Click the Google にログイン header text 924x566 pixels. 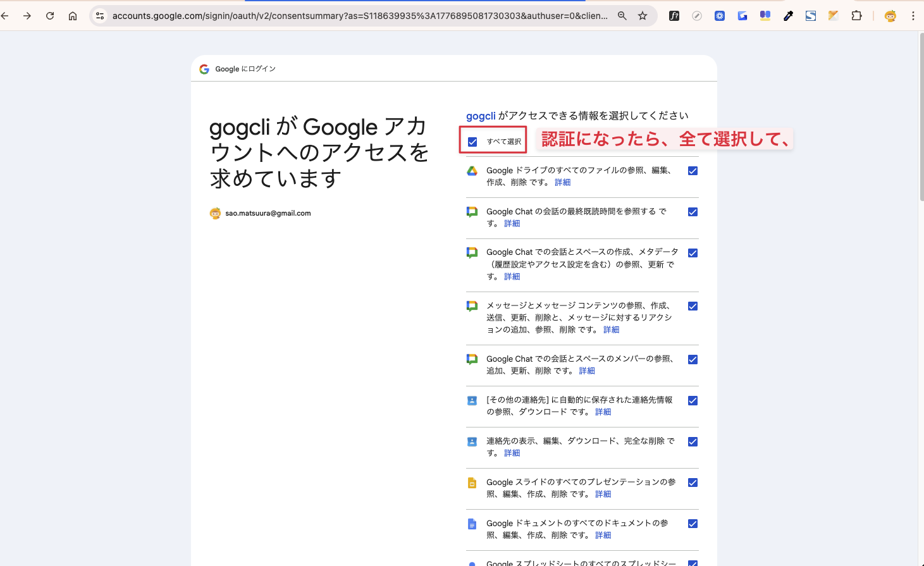point(245,69)
